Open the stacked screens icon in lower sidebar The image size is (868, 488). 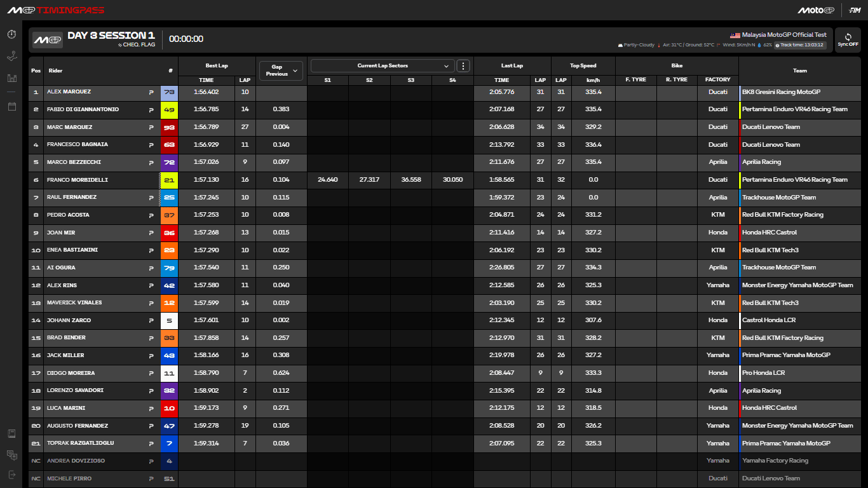click(11, 455)
